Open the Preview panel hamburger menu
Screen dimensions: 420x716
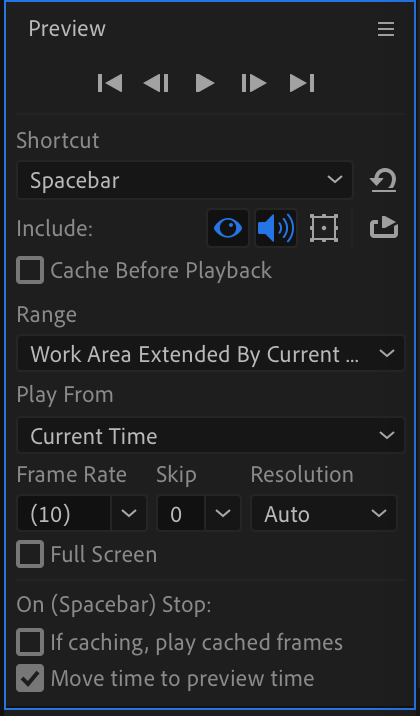click(x=386, y=30)
